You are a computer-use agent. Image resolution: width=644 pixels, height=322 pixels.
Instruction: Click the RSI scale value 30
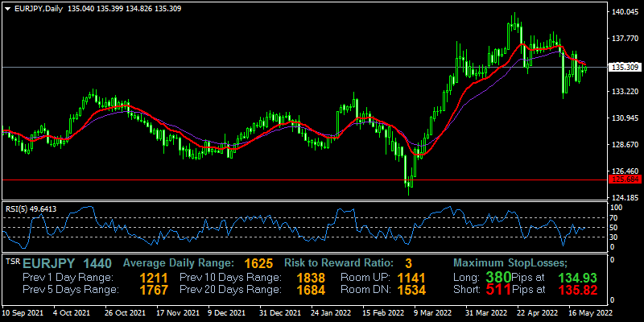click(615, 237)
